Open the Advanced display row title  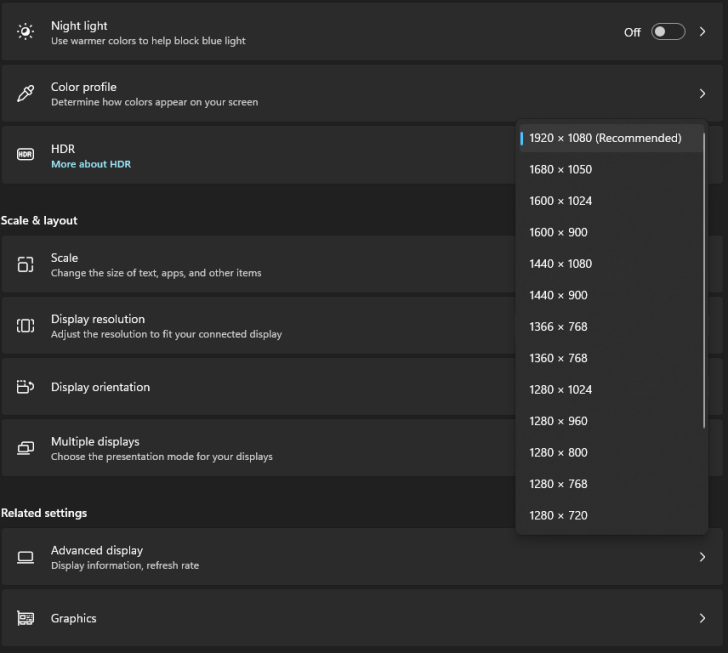(x=97, y=550)
